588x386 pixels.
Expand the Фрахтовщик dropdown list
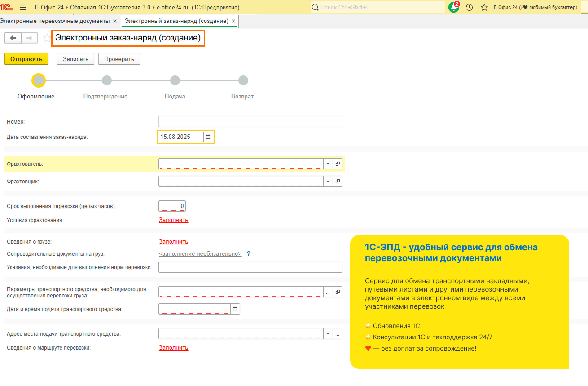[x=328, y=182]
